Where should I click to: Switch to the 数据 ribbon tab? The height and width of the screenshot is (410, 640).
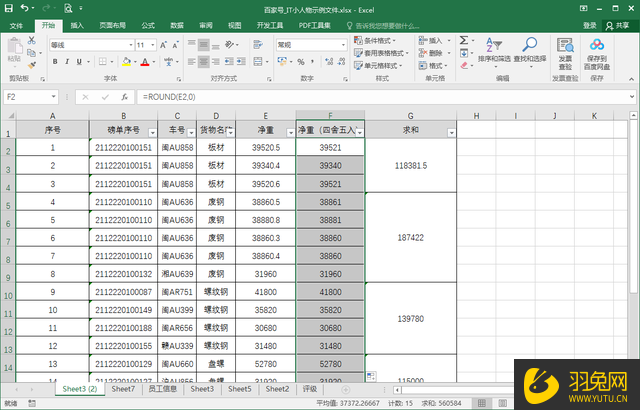point(177,26)
